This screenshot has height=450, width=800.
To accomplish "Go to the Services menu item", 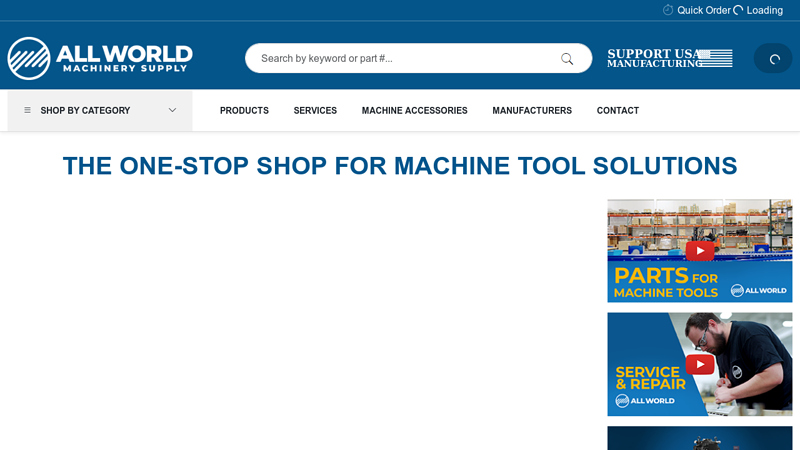I will [315, 111].
